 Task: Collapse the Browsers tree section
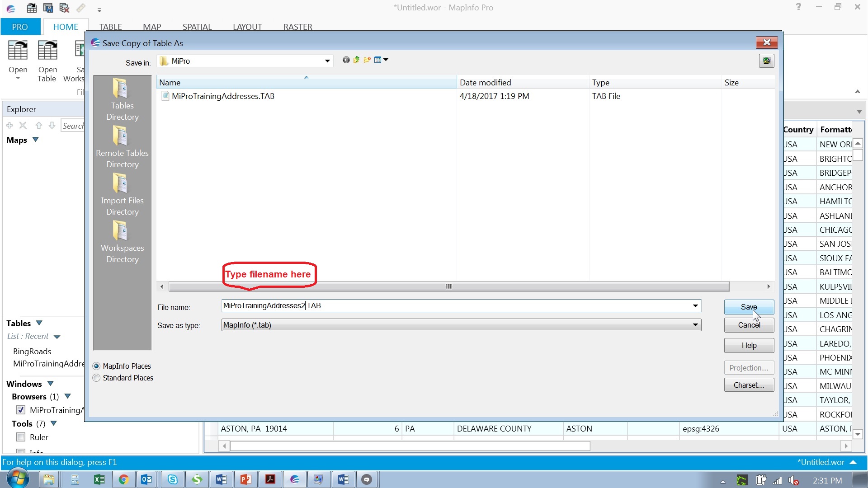[68, 396]
